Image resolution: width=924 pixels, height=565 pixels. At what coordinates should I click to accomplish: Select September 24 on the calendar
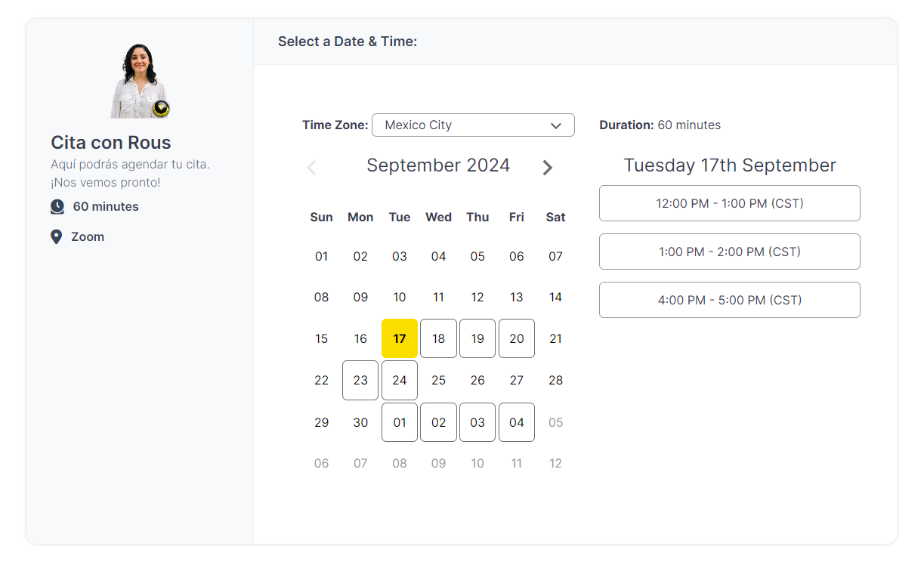click(400, 380)
